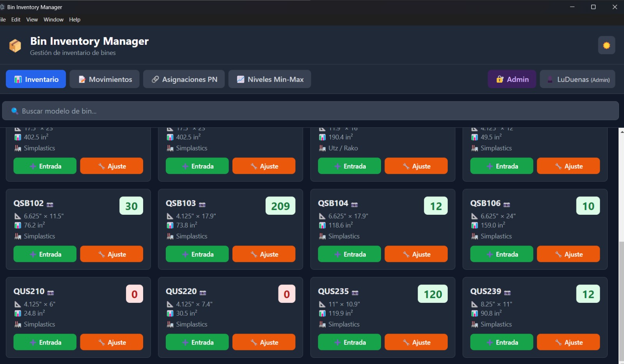624x364 pixels.
Task: Click the lock icon on the Admin button
Action: click(x=500, y=79)
